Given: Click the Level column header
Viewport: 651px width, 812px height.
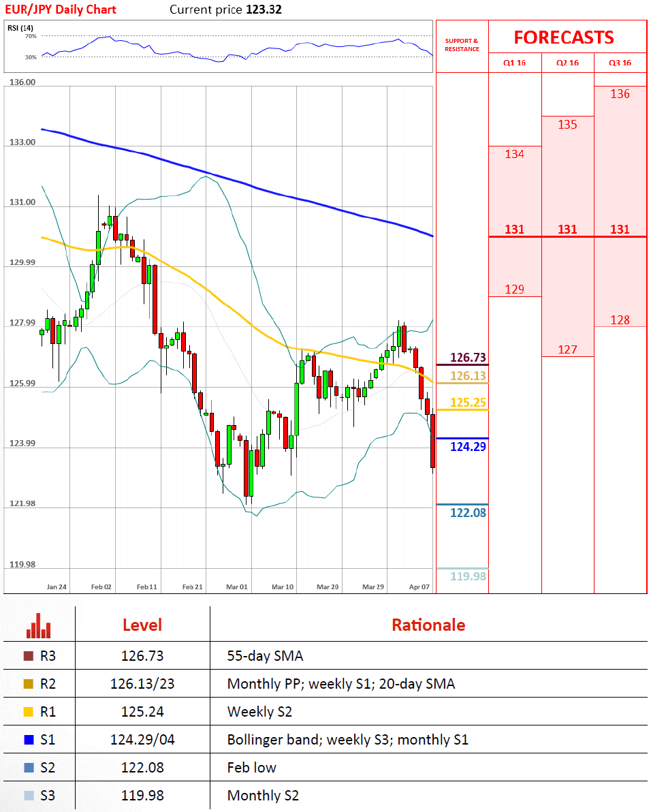Looking at the screenshot, I should [x=142, y=625].
